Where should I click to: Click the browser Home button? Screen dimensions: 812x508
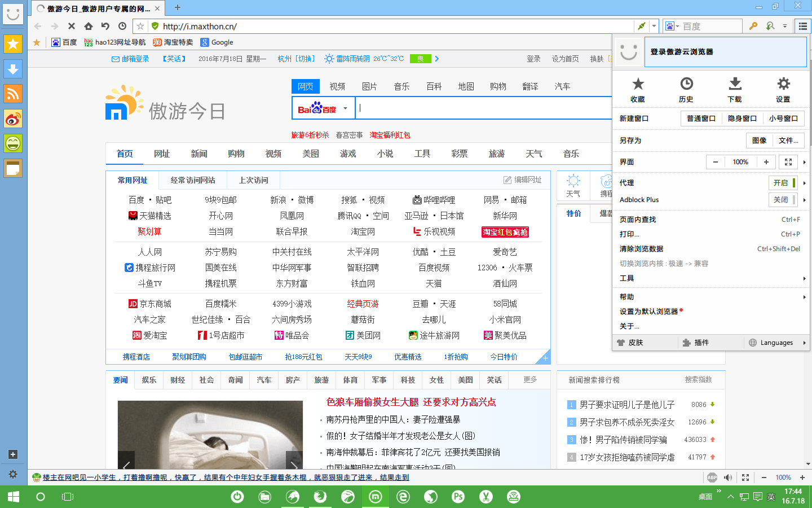[x=89, y=26]
